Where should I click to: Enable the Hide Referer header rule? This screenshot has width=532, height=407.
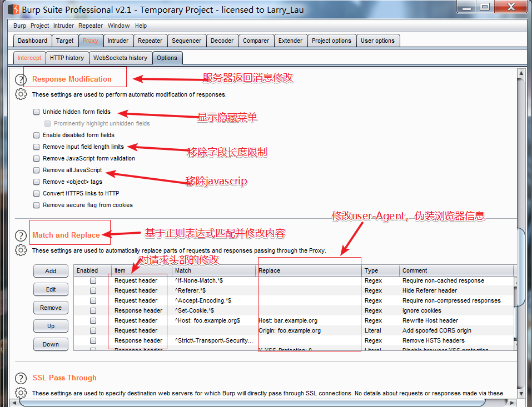[x=93, y=291]
